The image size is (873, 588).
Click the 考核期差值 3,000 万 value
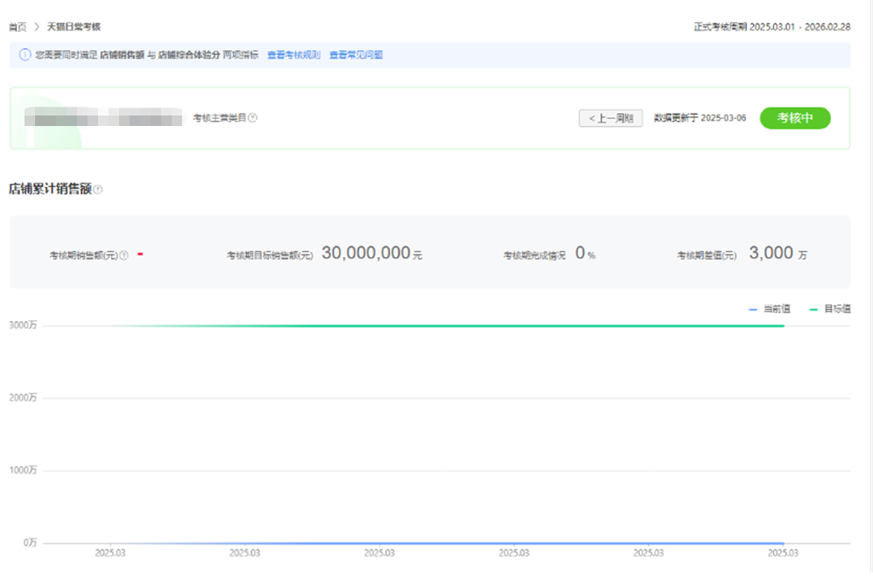point(771,254)
